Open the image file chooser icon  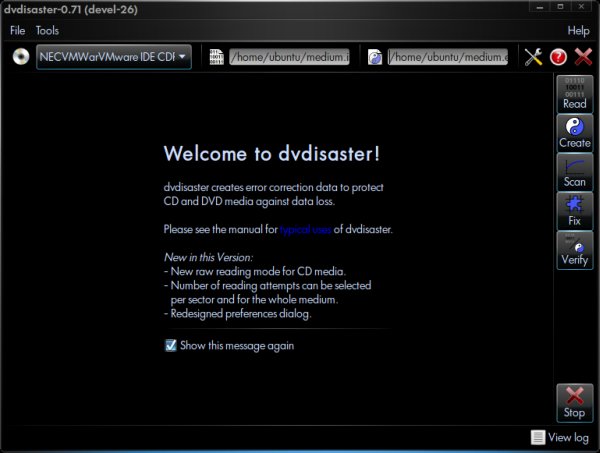point(217,57)
